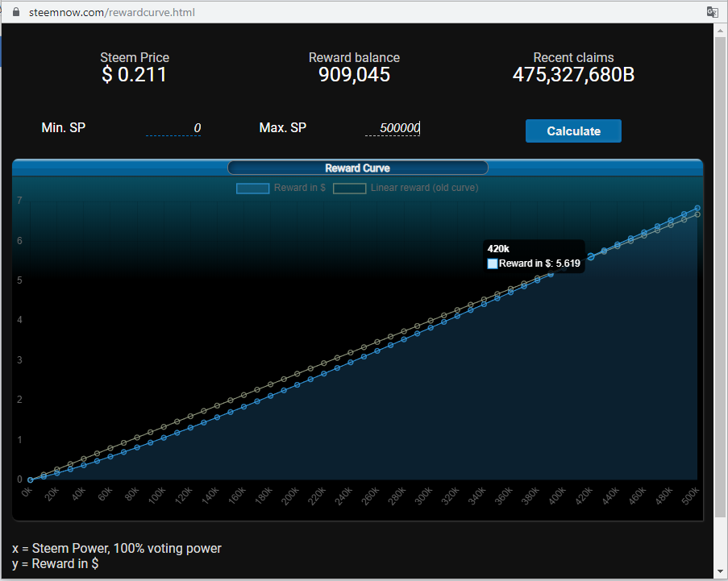Click the blue legend box for Reward in $

click(252, 189)
